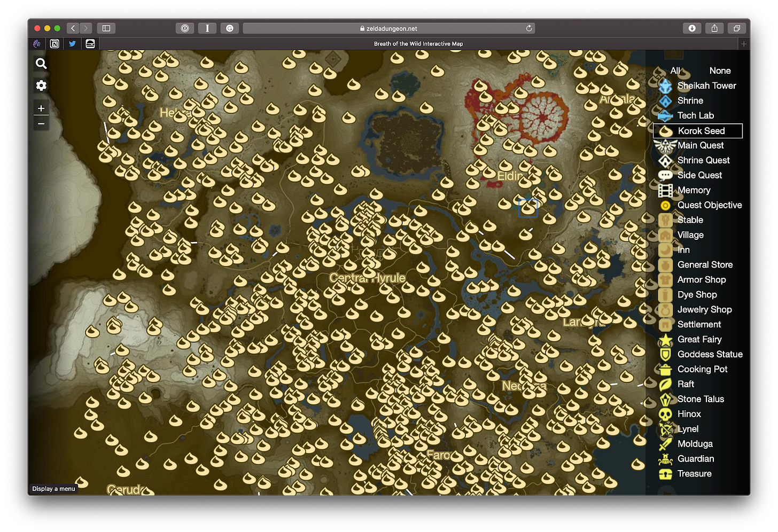Toggle the Dye Shop label
Screen dimensions: 778x532
click(x=697, y=295)
